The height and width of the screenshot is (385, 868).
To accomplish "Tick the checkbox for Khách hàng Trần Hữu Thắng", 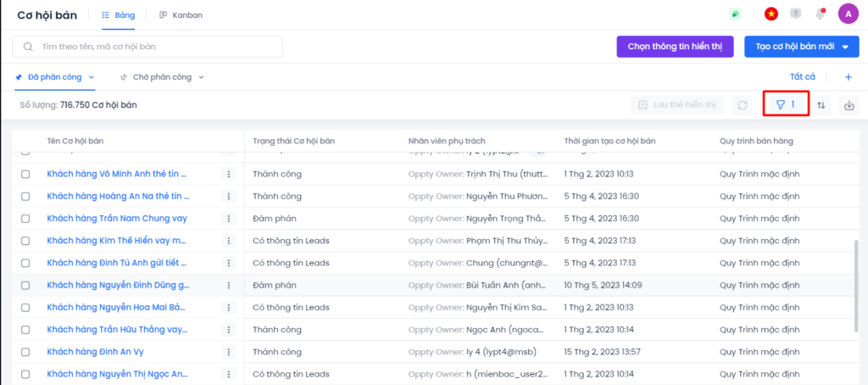I will tap(25, 329).
